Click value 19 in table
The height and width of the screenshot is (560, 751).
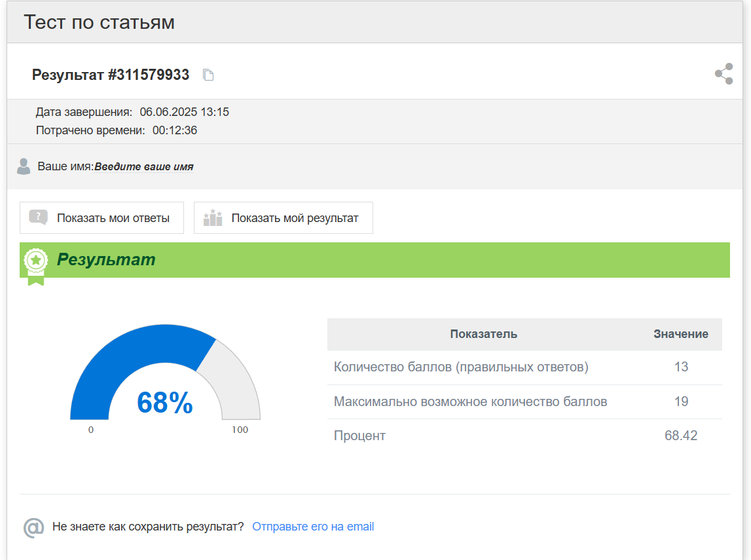coord(681,401)
